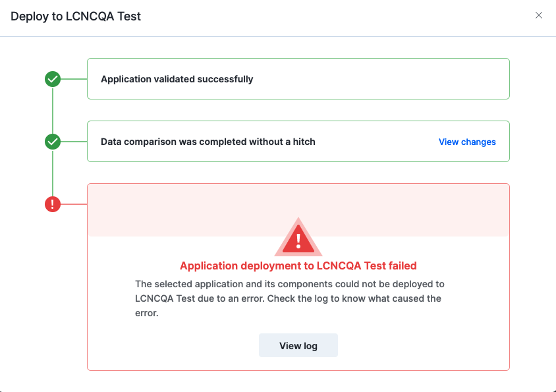Select the Application validated successfully text
This screenshot has width=556, height=392.
(x=177, y=79)
